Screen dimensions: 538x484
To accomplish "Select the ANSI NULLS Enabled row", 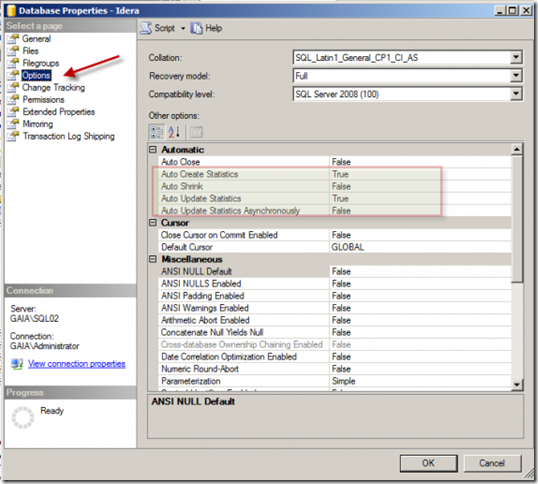I will pos(335,284).
